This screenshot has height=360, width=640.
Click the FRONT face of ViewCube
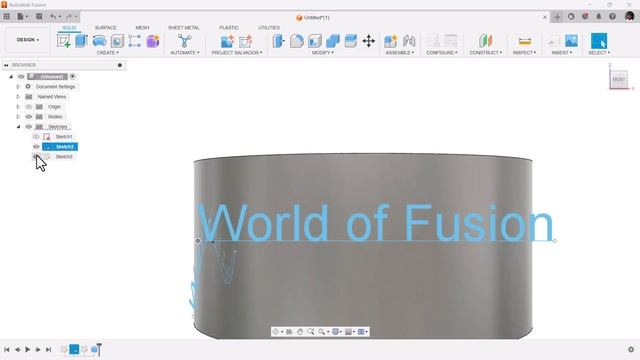619,79
